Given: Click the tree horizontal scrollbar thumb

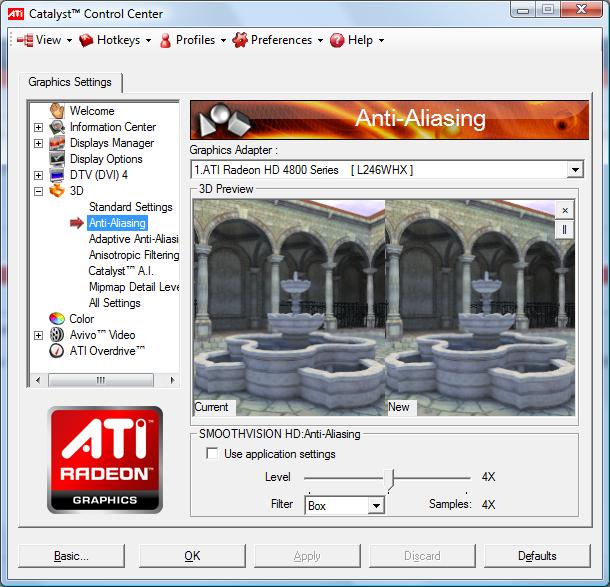Looking at the screenshot, I should (x=101, y=380).
